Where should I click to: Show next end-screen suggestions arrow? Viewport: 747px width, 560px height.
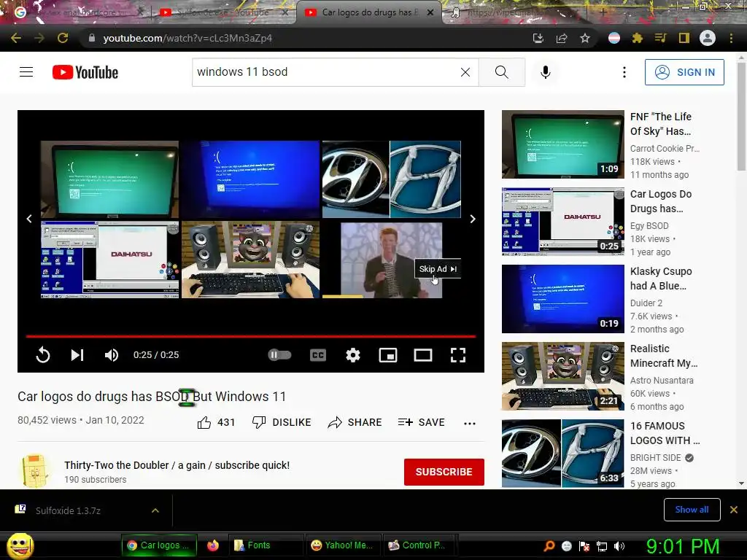click(473, 219)
